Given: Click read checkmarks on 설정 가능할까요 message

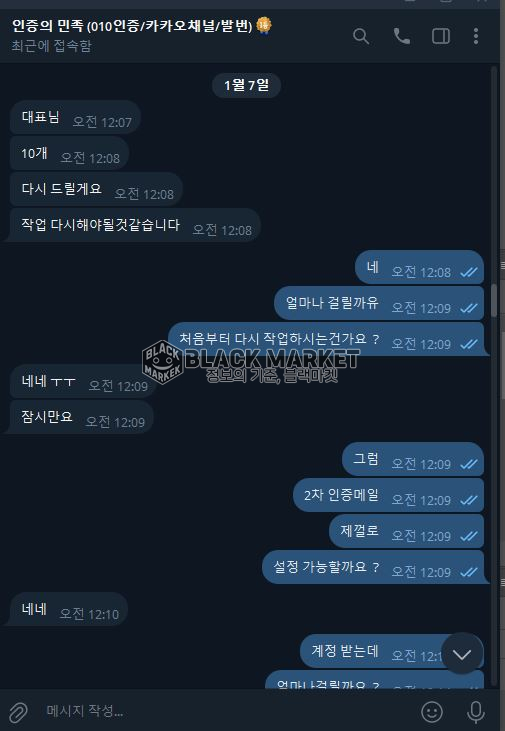Looking at the screenshot, I should click(x=469, y=572).
